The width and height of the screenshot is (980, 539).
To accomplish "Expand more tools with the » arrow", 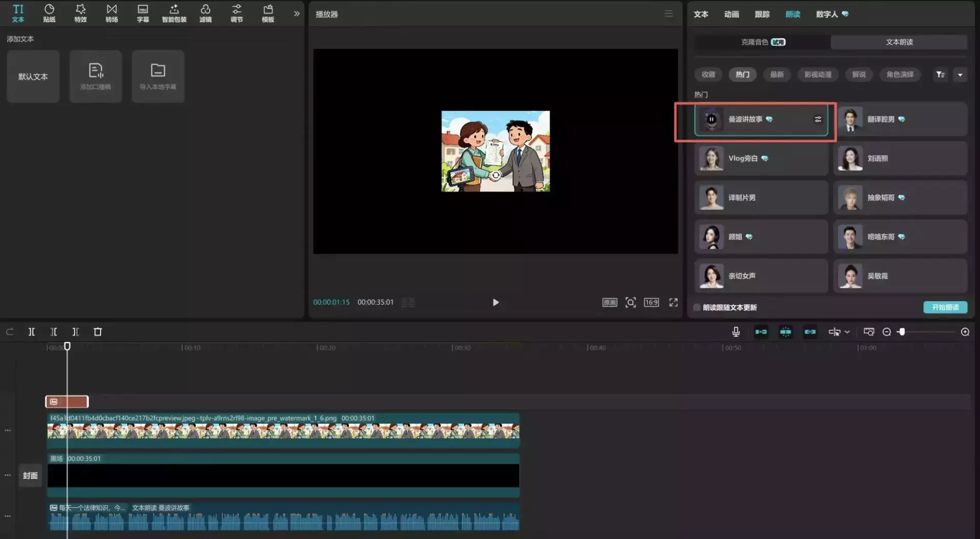I will (297, 14).
